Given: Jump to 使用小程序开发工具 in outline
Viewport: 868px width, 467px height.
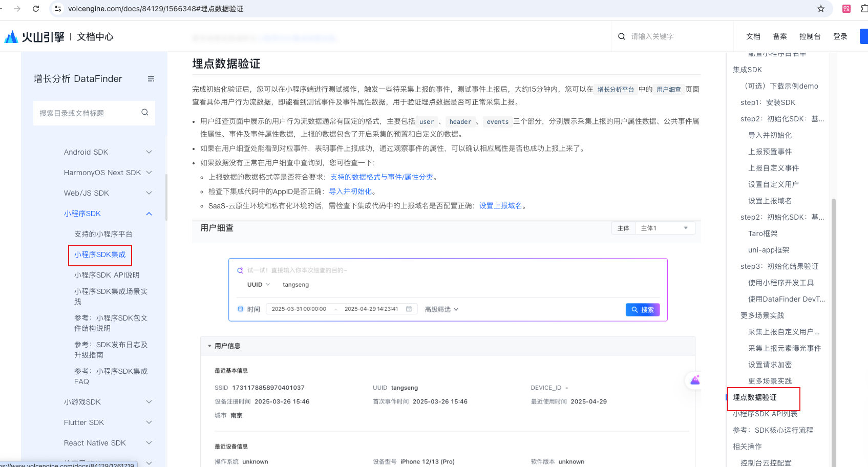Looking at the screenshot, I should coord(781,283).
